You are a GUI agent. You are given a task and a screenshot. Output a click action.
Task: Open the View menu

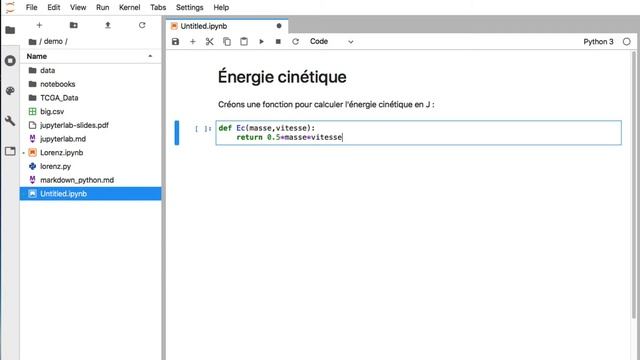pos(78,7)
